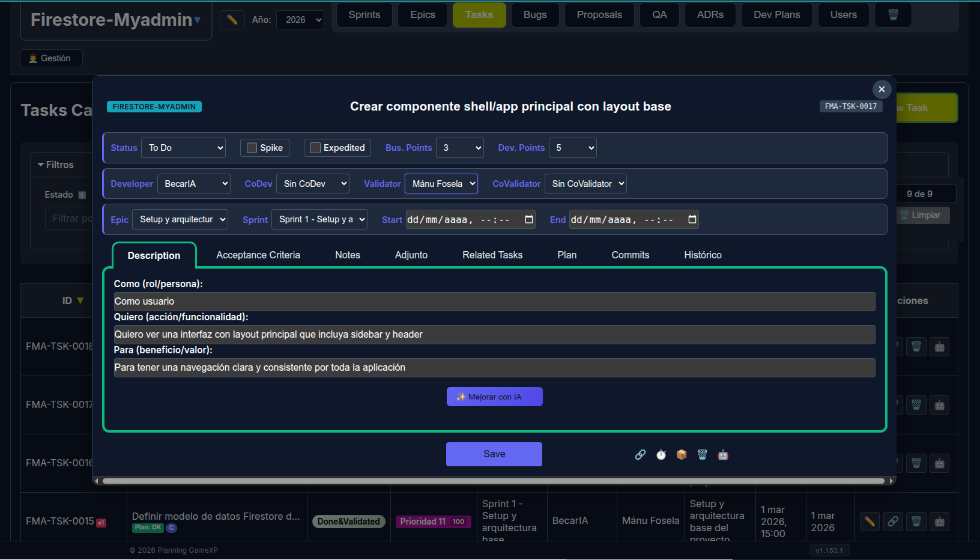Click the stopwatch icon in the task footer
Screen dimensions: 980x560
pyautogui.click(x=661, y=455)
